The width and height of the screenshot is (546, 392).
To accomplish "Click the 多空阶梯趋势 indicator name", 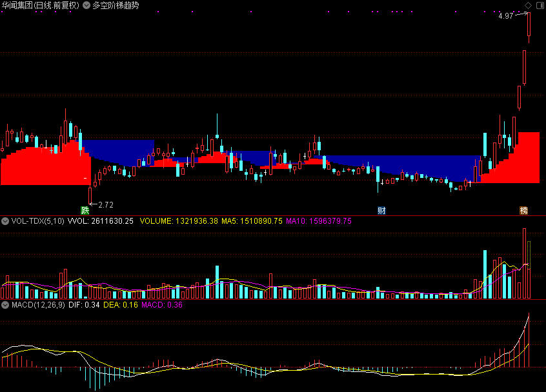I will tap(116, 6).
